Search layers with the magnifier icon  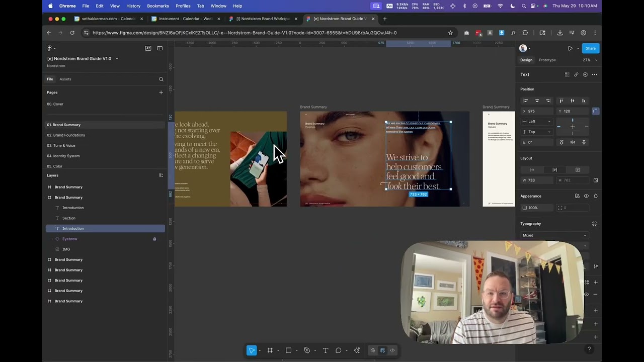[x=161, y=79]
